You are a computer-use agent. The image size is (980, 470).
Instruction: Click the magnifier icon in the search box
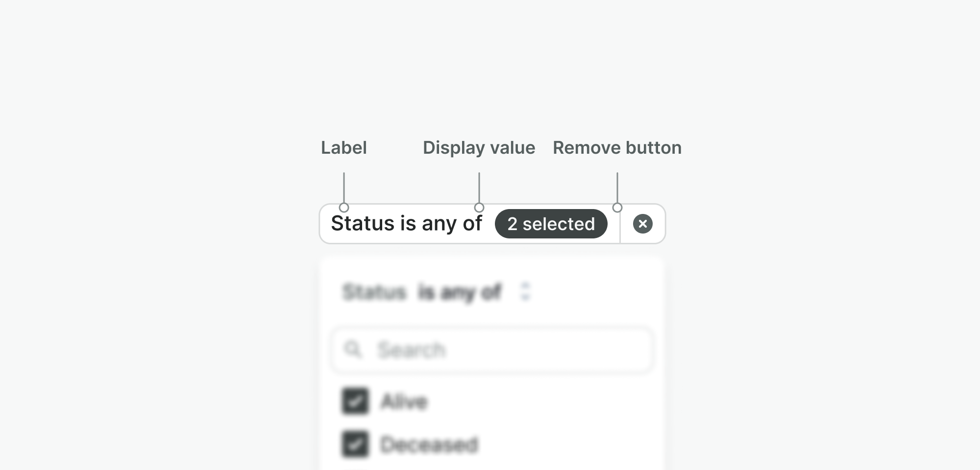353,350
